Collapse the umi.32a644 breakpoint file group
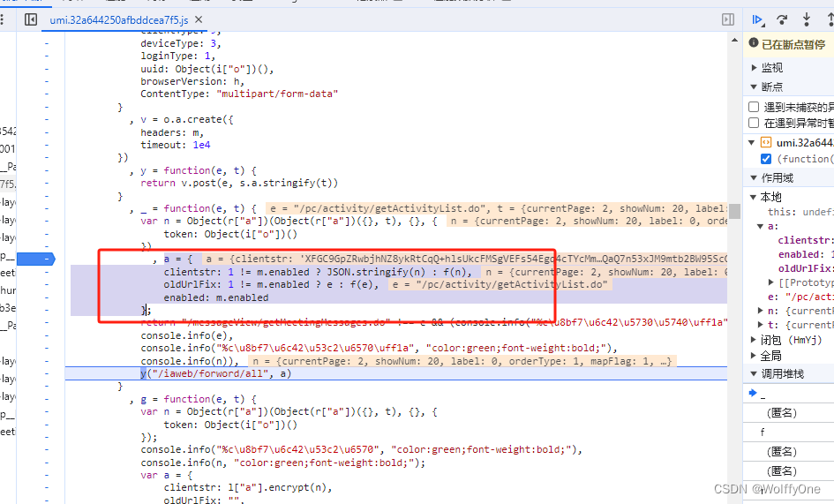 (752, 143)
